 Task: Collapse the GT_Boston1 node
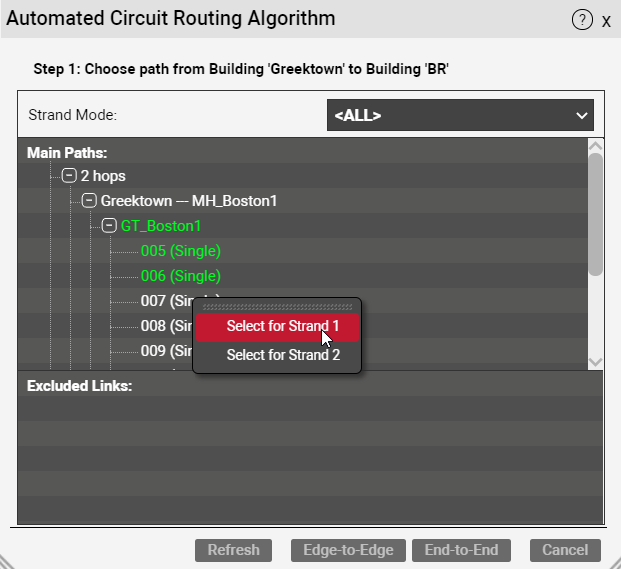109,226
